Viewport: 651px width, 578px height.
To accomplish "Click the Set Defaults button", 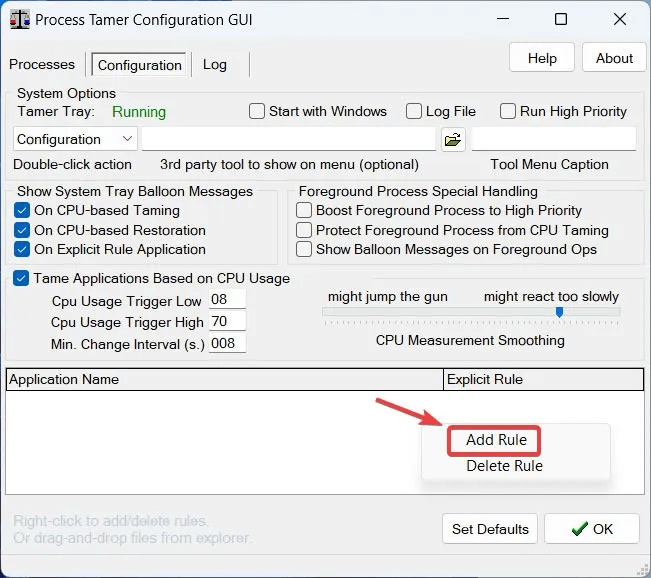I will [x=490, y=529].
